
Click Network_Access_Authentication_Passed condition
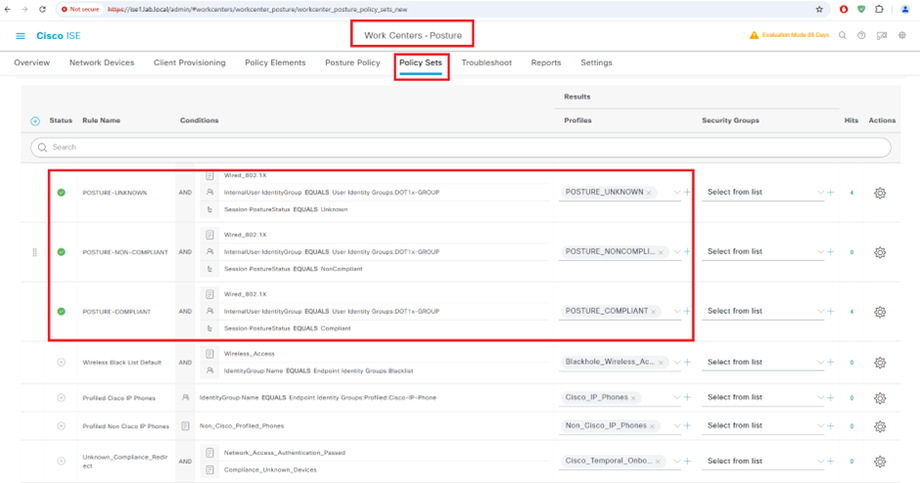(285, 452)
